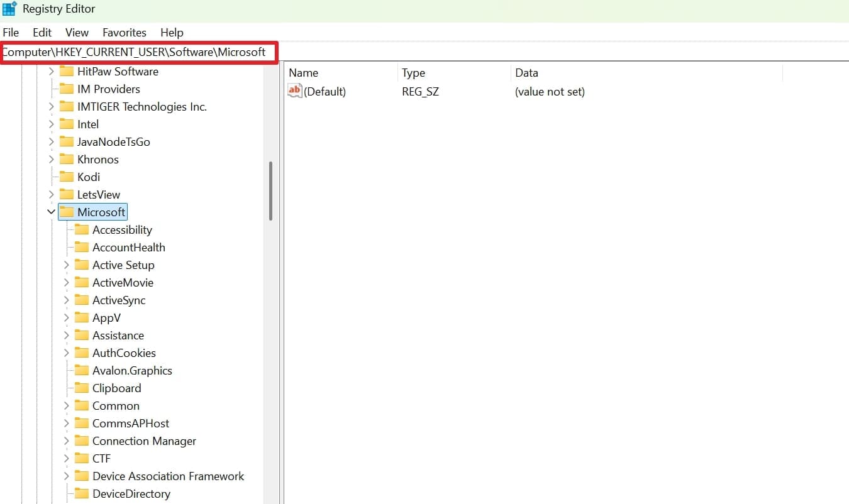Click the REG_SZ type cell
Screen dimensions: 849x504
click(x=421, y=91)
